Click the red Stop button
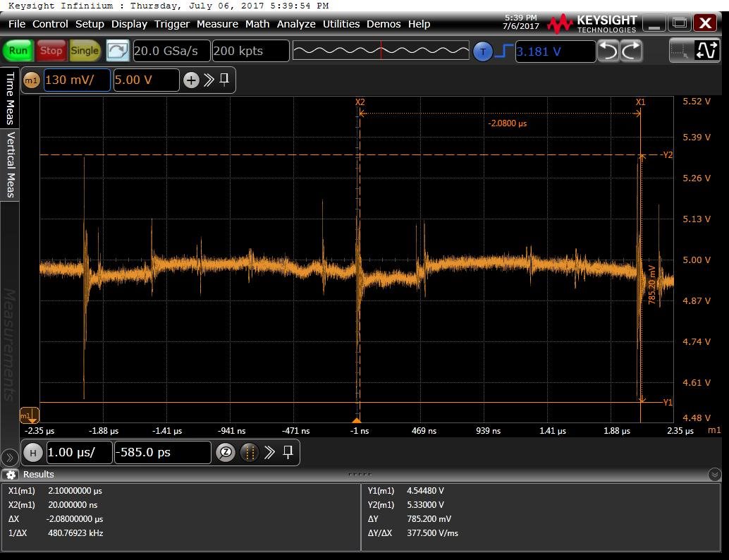729x560 pixels. (x=51, y=51)
